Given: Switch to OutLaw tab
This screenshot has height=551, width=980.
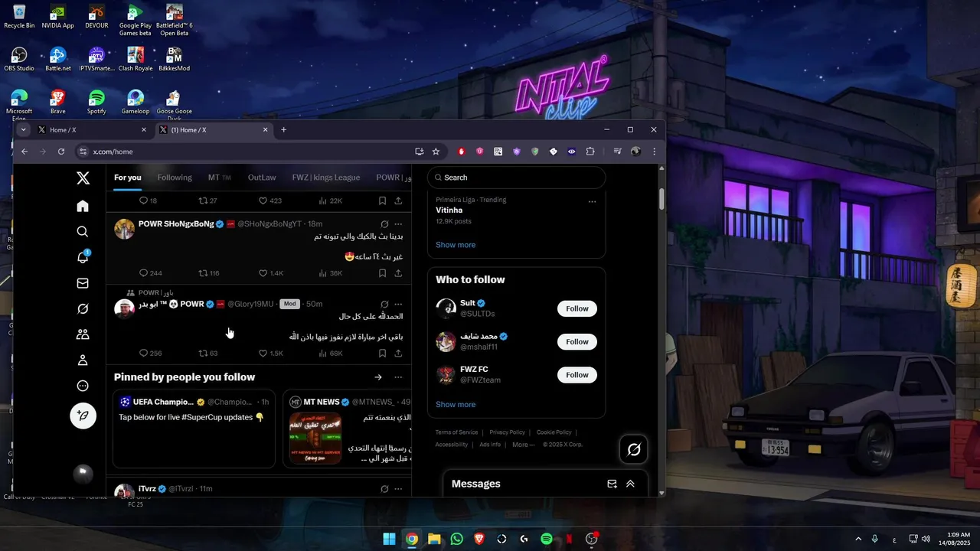Looking at the screenshot, I should (262, 178).
